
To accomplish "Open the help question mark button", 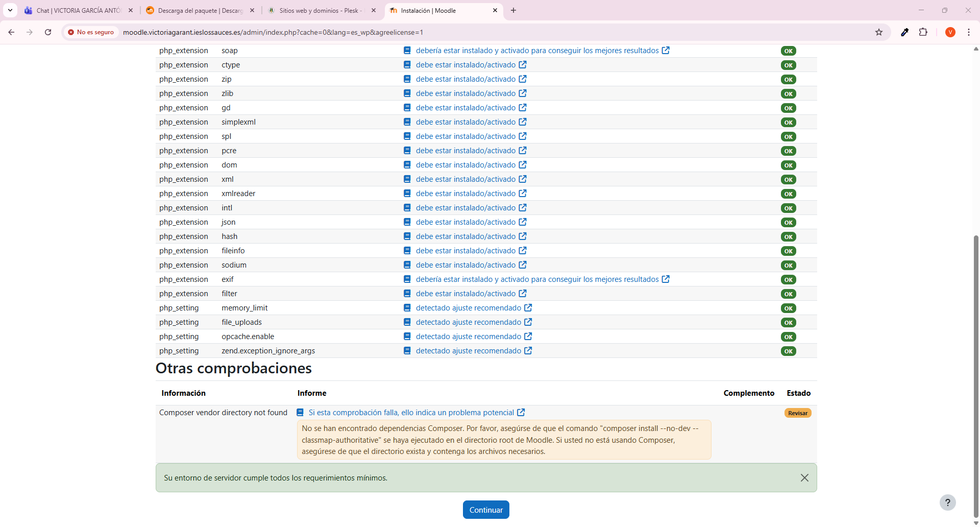I will 948,502.
